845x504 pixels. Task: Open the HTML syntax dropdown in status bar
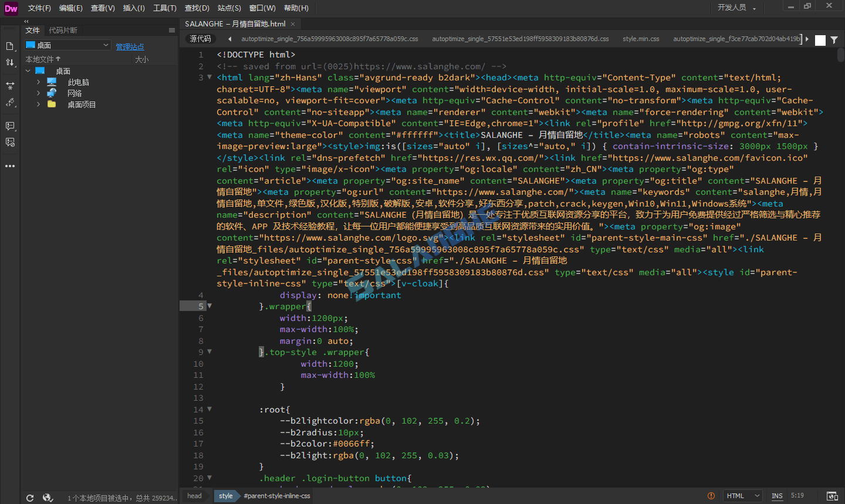click(742, 496)
